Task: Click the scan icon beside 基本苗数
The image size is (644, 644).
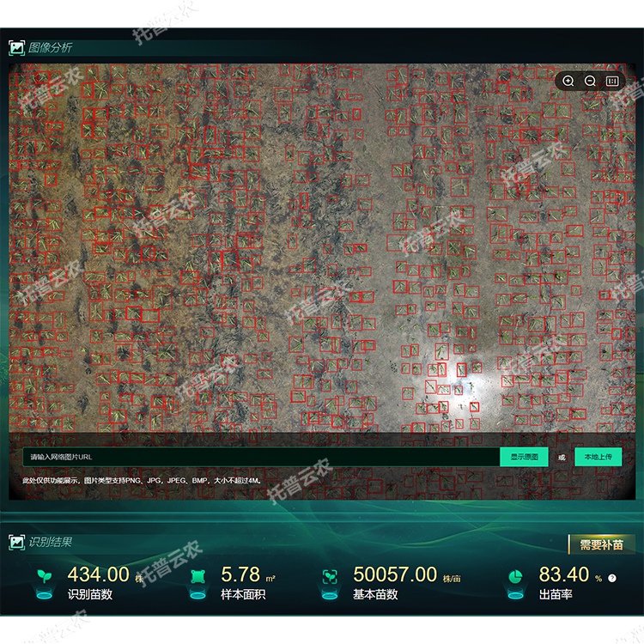Action: click(330, 576)
